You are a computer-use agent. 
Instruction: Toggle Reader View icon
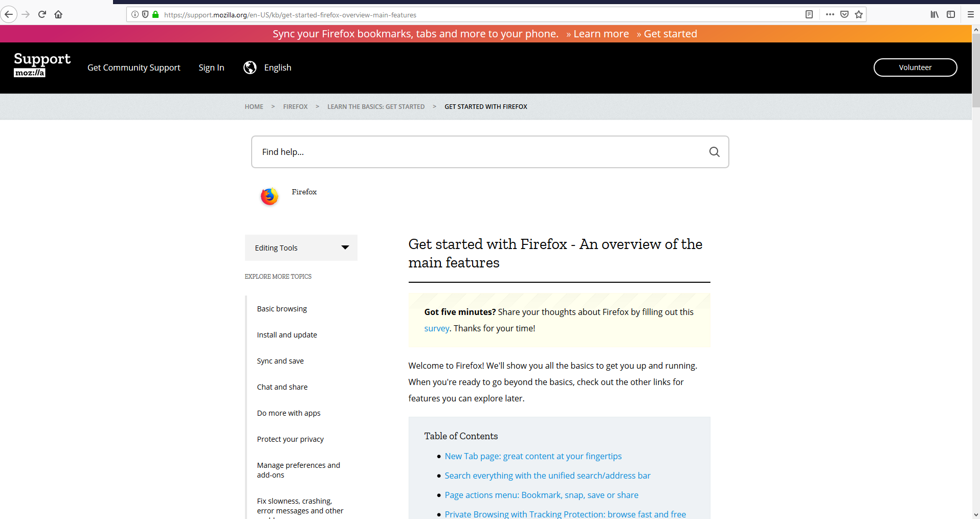coord(809,14)
